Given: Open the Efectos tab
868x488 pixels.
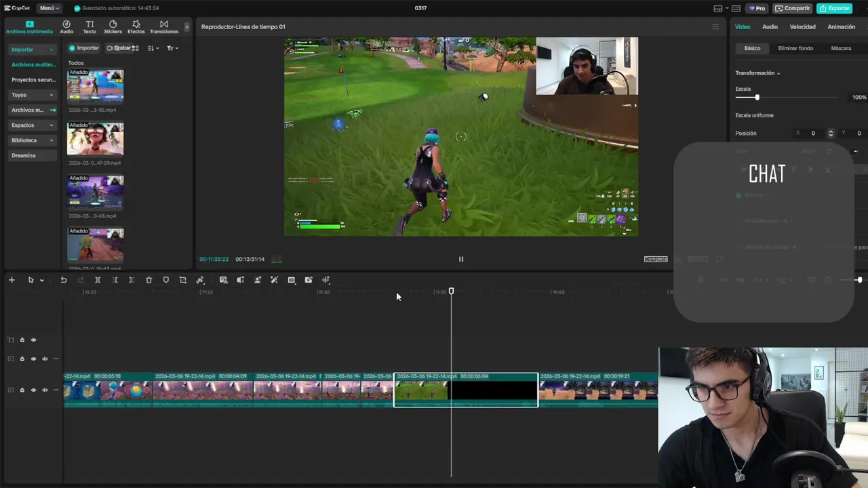Looking at the screenshot, I should pyautogui.click(x=136, y=27).
